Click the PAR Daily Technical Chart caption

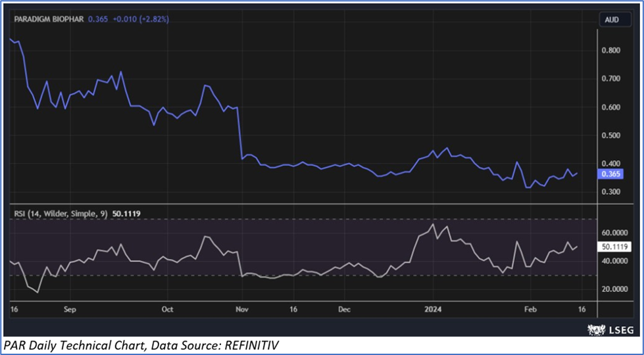point(141,346)
